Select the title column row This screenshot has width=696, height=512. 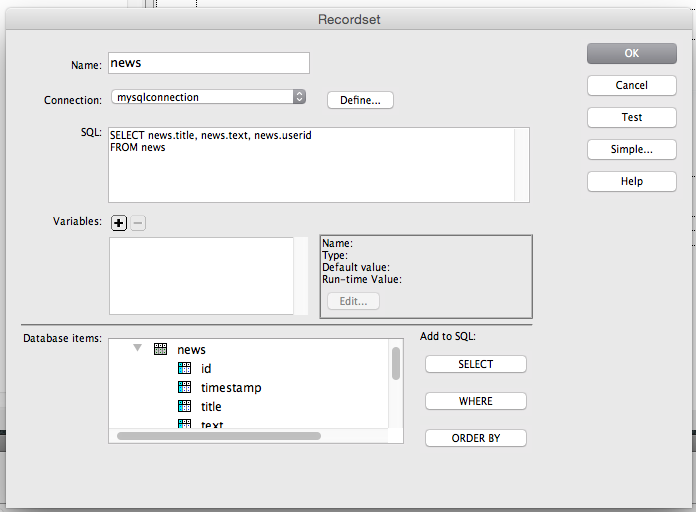(x=249, y=406)
